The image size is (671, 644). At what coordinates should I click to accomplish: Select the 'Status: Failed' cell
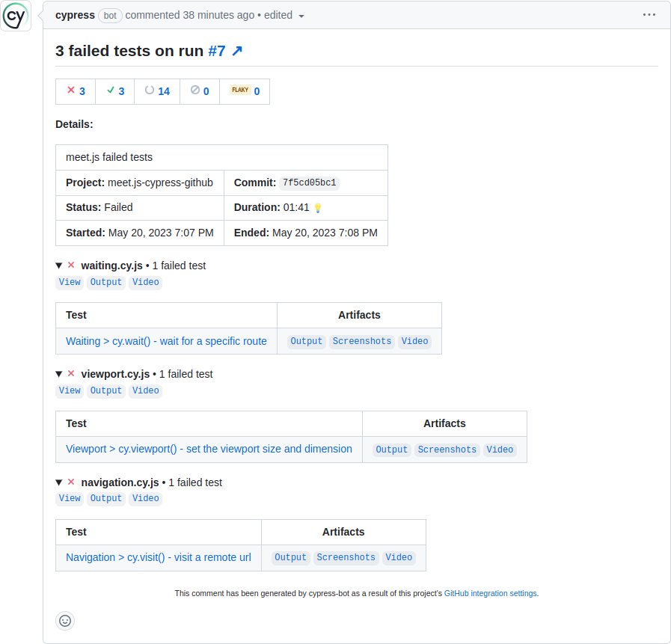pos(140,207)
